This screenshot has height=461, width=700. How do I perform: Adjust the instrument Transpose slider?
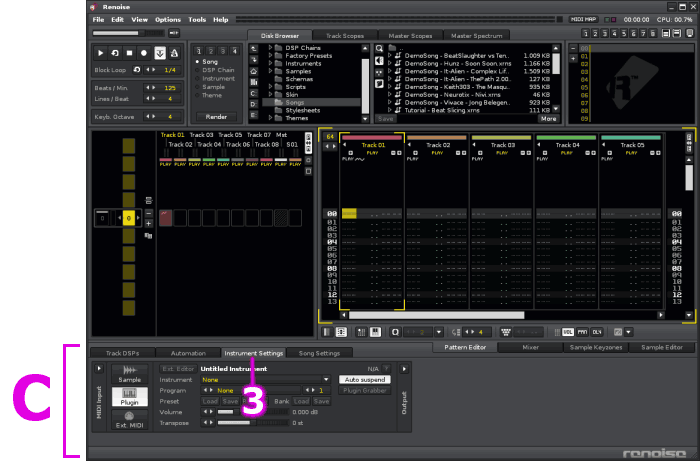coord(252,423)
